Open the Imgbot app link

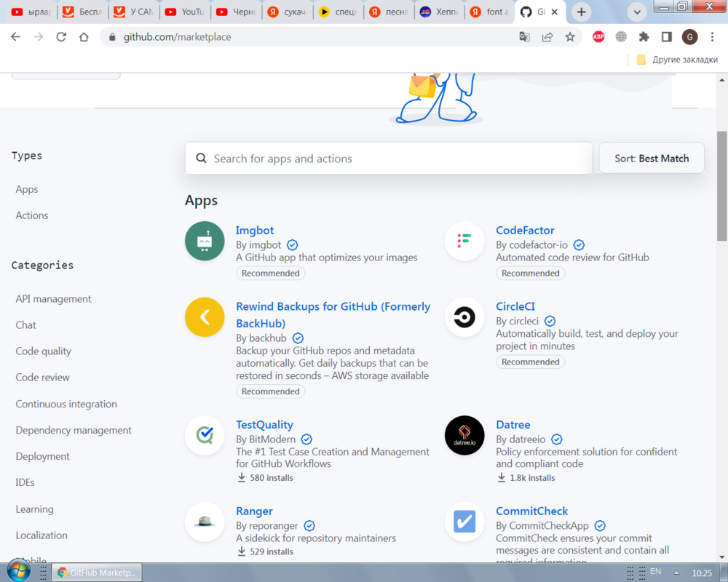[254, 230]
